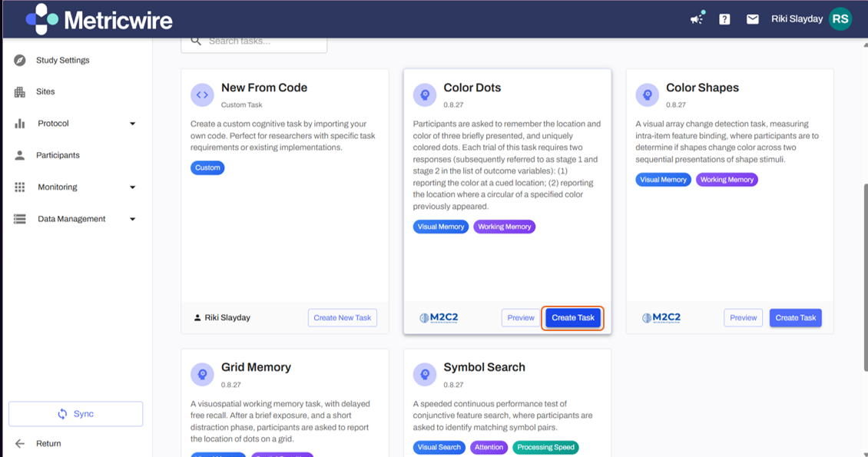Click the New From Code icon
The width and height of the screenshot is (868, 457).
[202, 95]
